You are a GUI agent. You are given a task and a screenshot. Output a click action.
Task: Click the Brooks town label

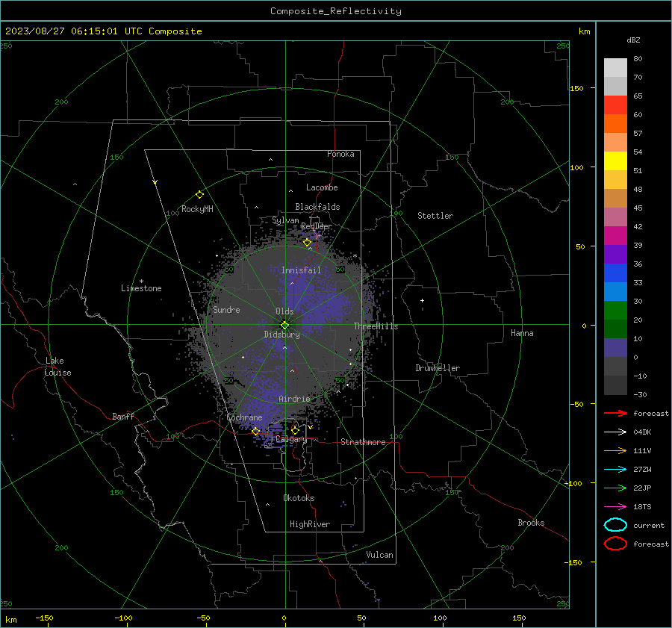[531, 523]
